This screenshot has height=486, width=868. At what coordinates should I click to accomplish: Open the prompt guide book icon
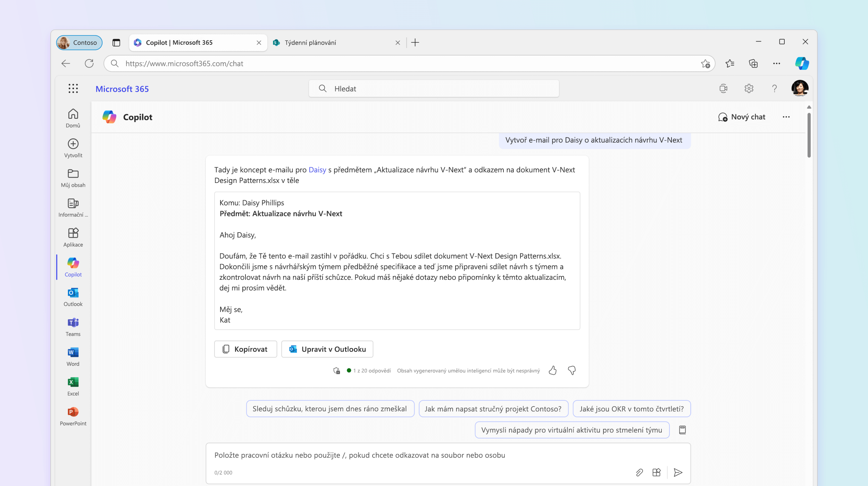682,430
